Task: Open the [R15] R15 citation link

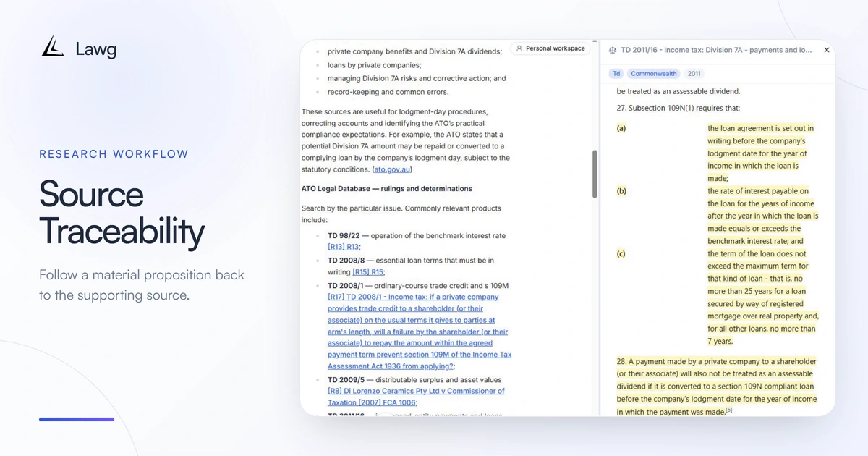Action: (x=367, y=272)
